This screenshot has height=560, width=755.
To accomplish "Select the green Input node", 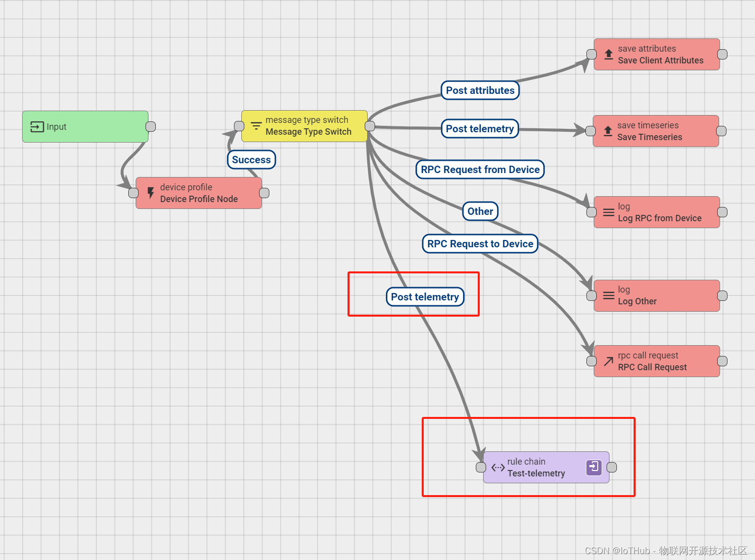I will [85, 127].
